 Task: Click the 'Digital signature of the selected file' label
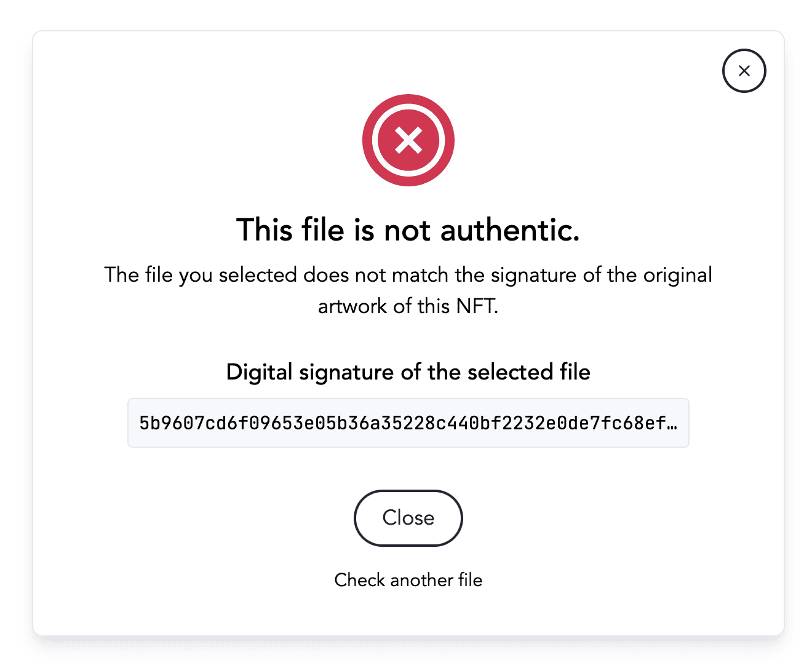coord(408,372)
